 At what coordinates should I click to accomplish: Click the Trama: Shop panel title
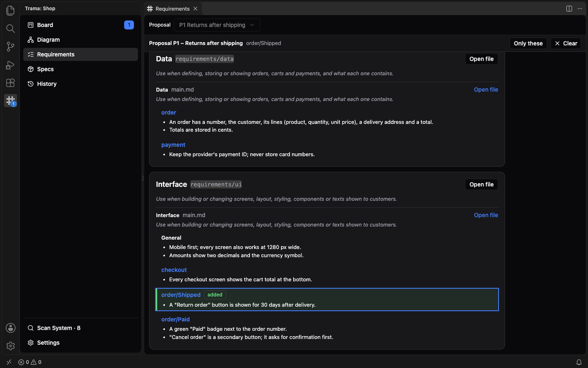(40, 9)
